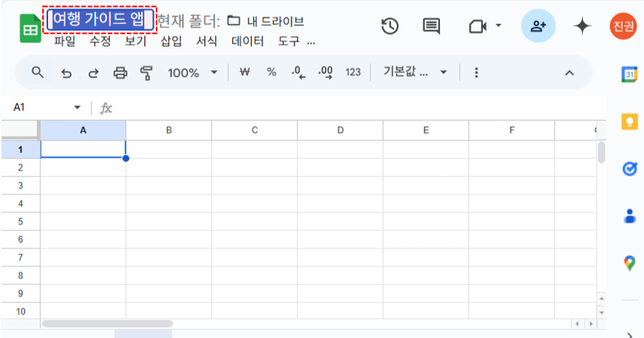
Task: Open the 파일 menu
Action: [64, 42]
